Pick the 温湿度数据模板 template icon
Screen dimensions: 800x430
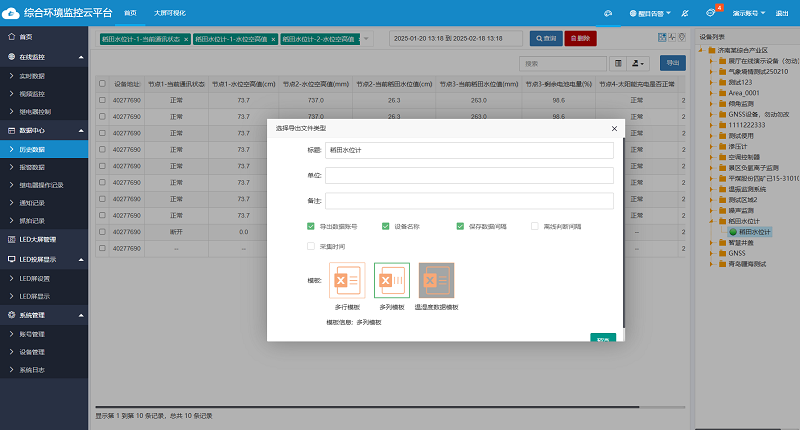click(436, 280)
